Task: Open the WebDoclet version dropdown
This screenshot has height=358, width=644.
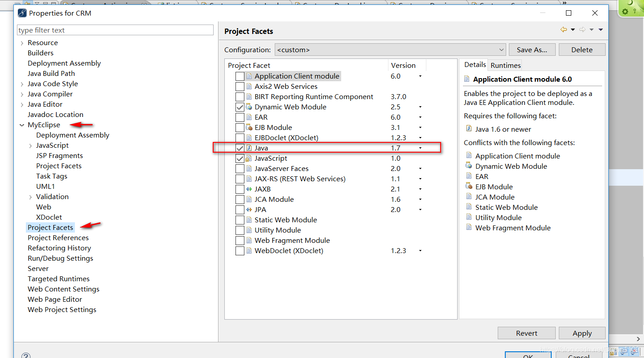Action: 420,251
